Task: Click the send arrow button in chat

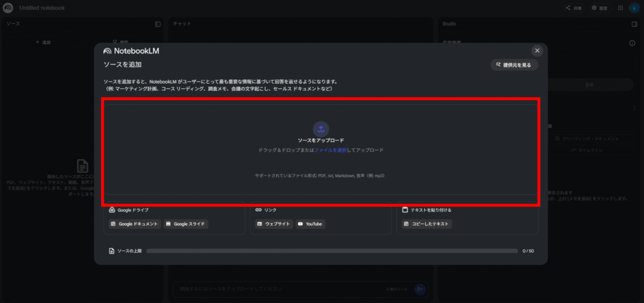Action: tap(419, 289)
